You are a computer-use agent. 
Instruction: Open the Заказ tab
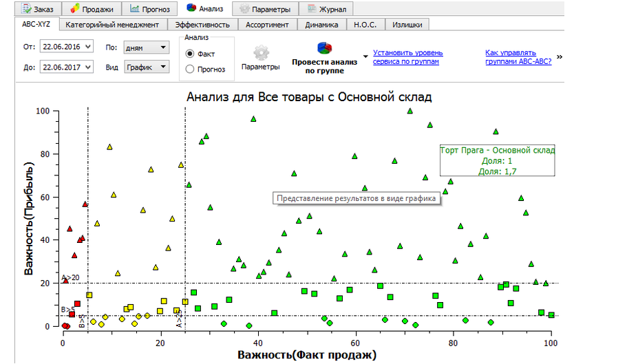click(x=38, y=9)
